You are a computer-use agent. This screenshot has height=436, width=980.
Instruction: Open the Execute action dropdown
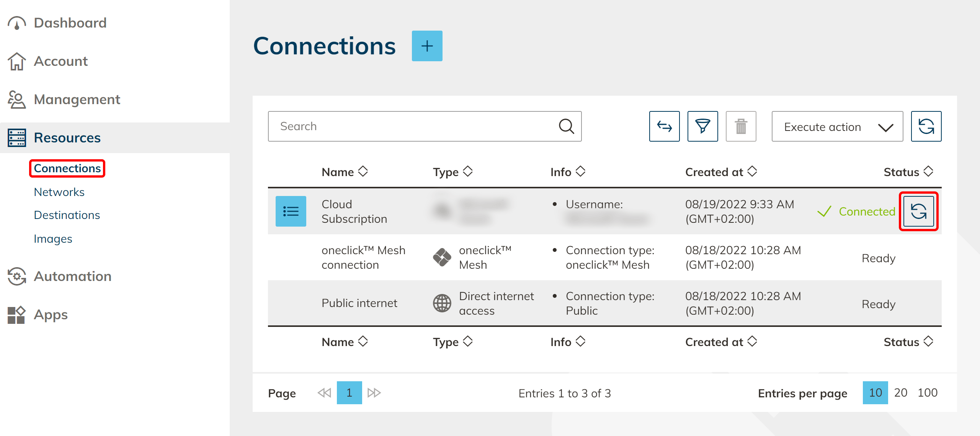[837, 127]
